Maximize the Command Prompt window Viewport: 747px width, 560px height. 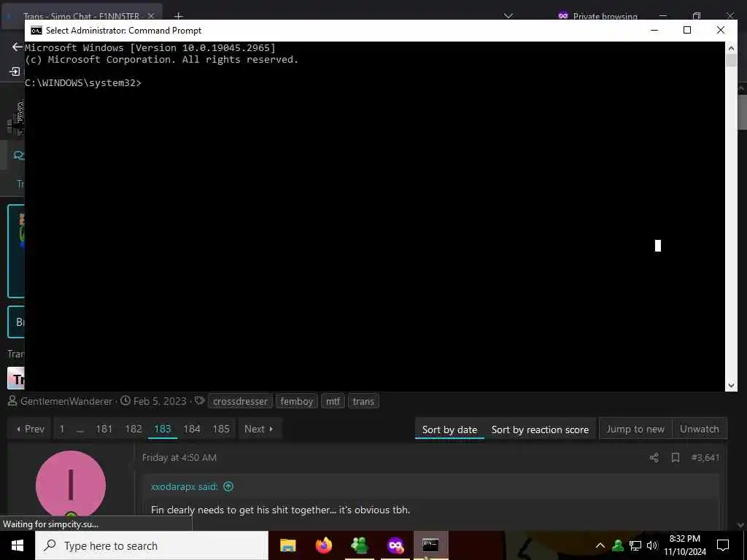click(x=687, y=31)
